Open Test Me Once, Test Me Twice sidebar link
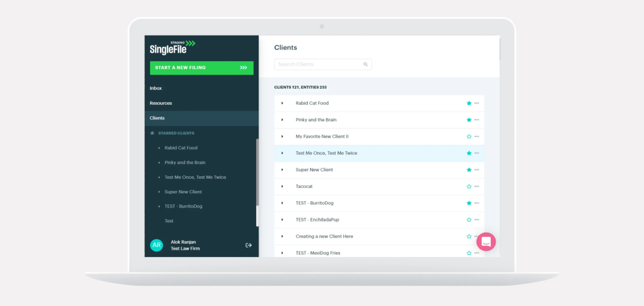The image size is (644, 306). [195, 177]
